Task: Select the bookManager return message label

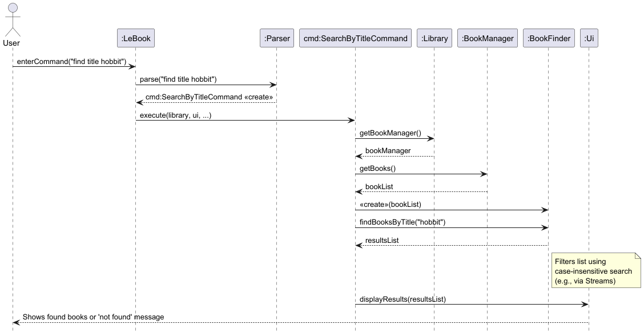Action: tap(388, 151)
